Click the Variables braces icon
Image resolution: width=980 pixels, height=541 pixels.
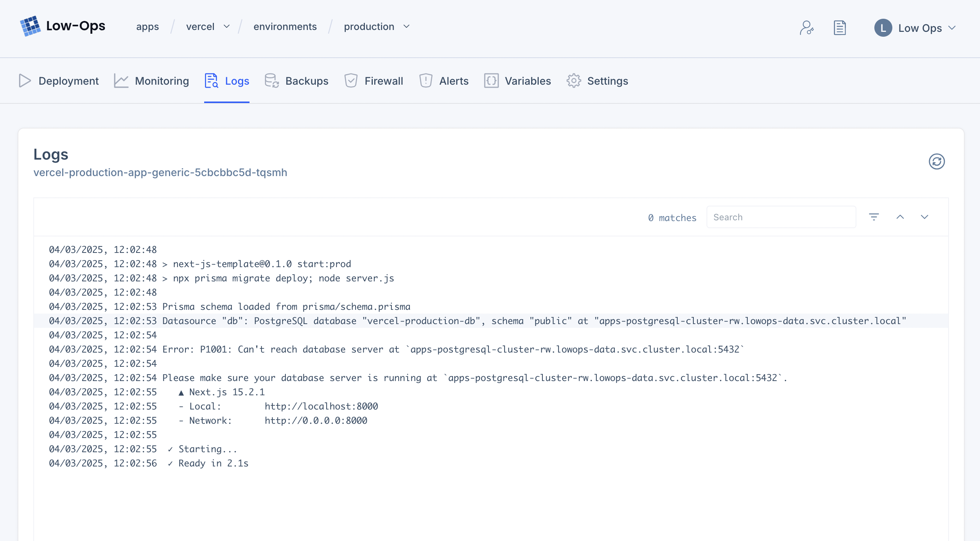click(x=491, y=81)
